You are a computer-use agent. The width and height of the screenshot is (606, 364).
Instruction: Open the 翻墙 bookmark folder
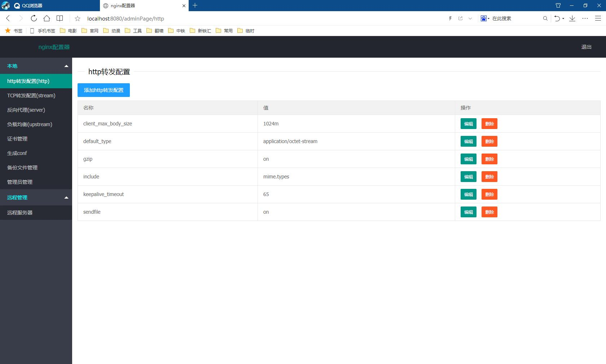click(x=155, y=31)
